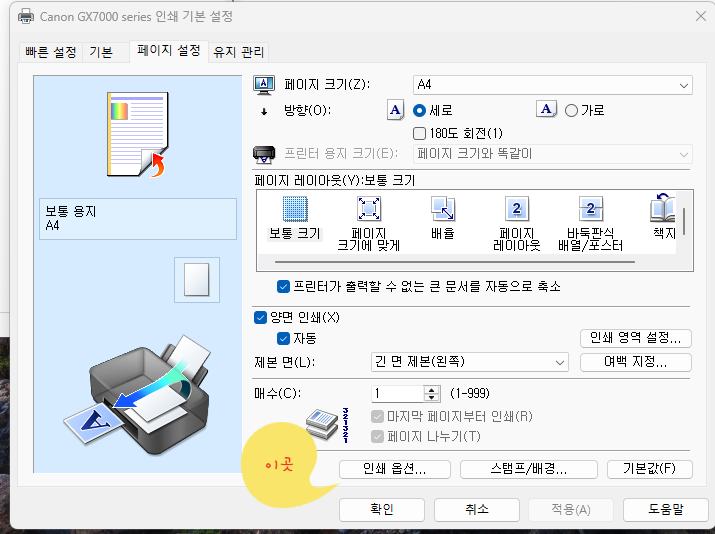This screenshot has height=534, width=715.
Task: Click the portrait orientation A icon
Action: 395,110
